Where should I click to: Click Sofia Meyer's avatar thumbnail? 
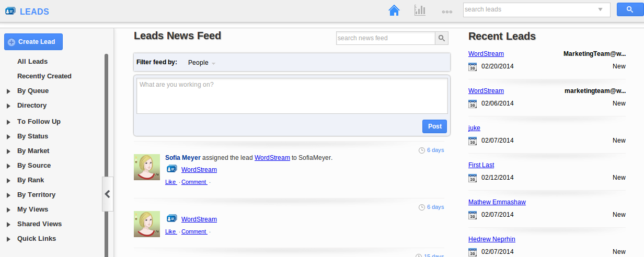click(147, 167)
